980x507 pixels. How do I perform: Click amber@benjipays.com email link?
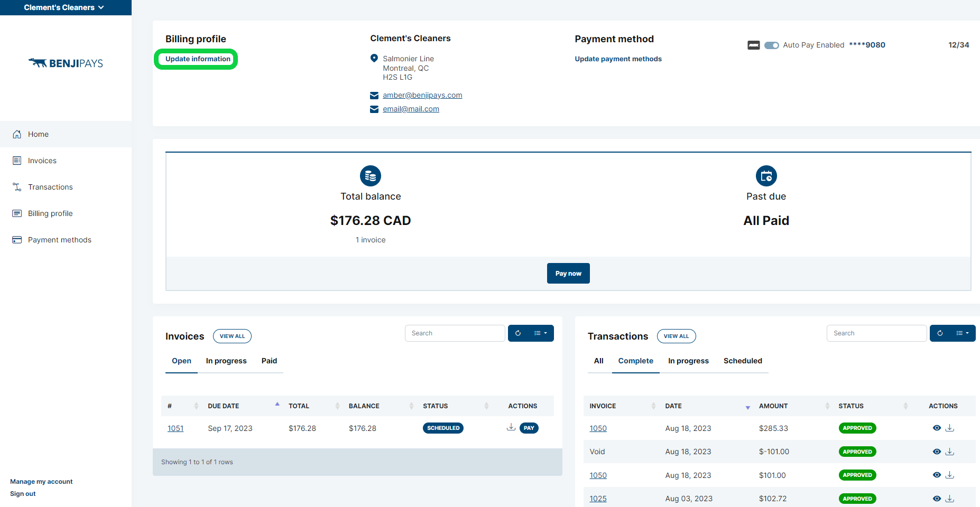(422, 95)
